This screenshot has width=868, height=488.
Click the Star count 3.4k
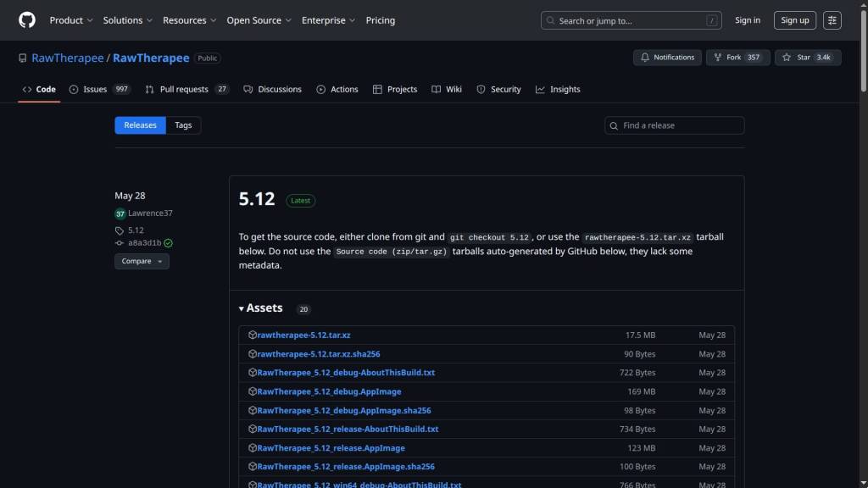824,58
